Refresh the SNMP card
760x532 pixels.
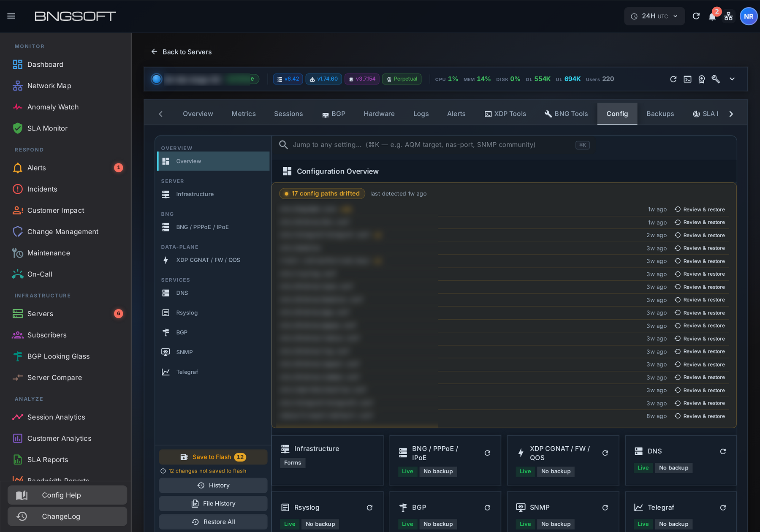tap(605, 508)
